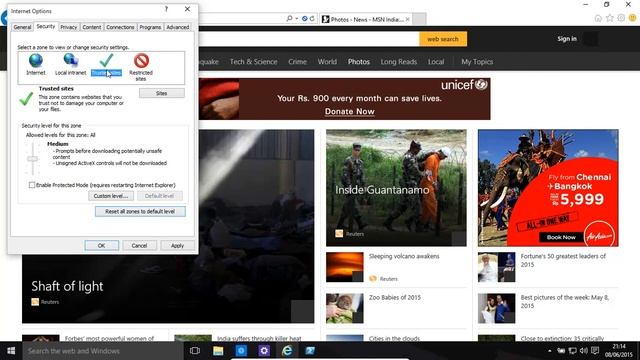640x360 pixels.
Task: Open the Photos section
Action: (x=359, y=62)
